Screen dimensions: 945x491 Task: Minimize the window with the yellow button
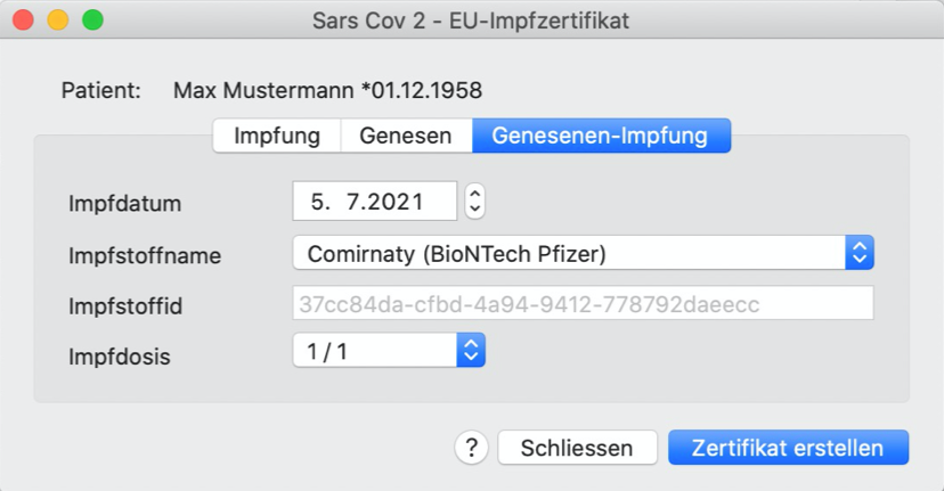58,20
